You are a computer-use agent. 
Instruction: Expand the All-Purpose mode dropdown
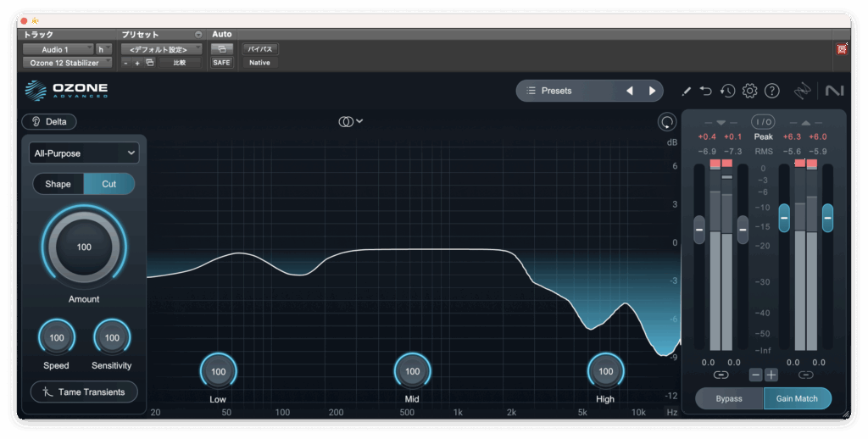pyautogui.click(x=84, y=153)
